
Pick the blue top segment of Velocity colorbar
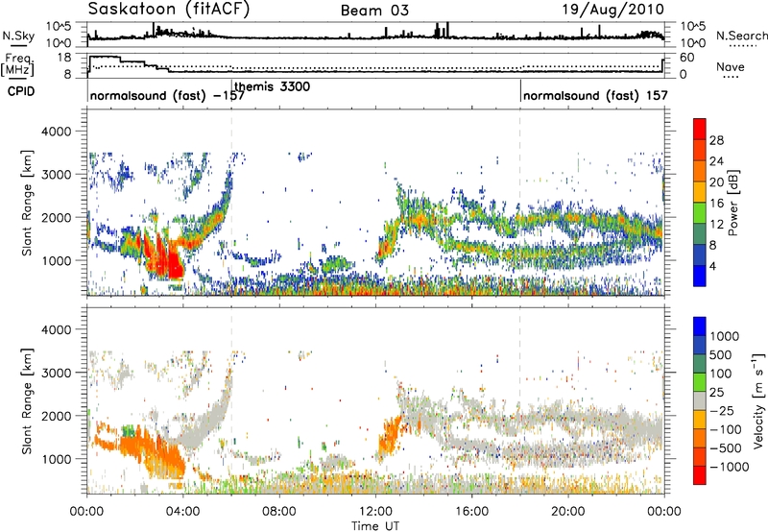(700, 326)
